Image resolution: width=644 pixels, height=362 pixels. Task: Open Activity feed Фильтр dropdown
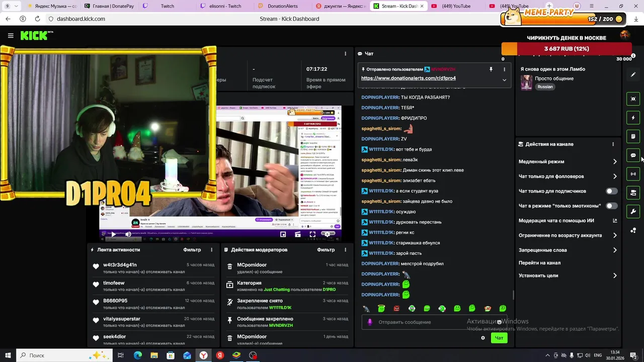(192, 250)
